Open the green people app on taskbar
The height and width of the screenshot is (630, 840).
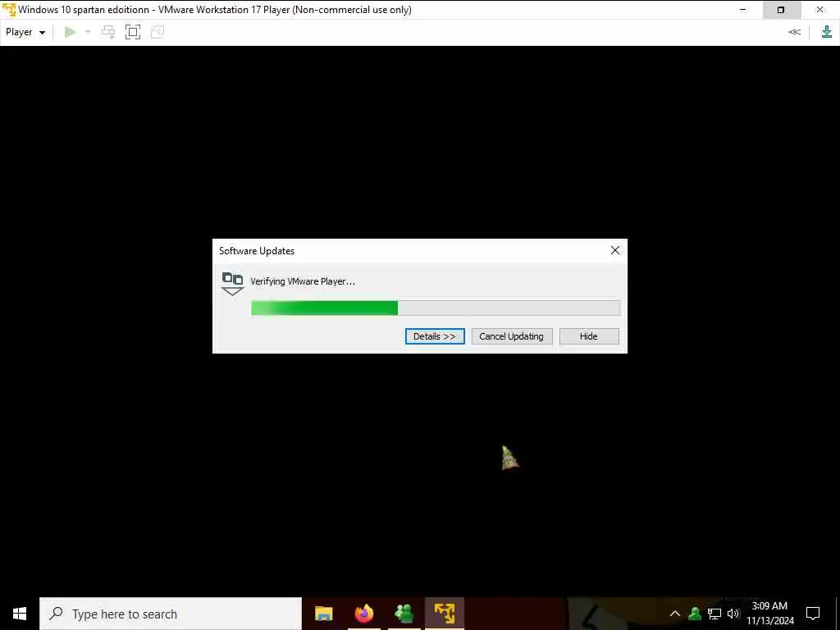point(404,614)
